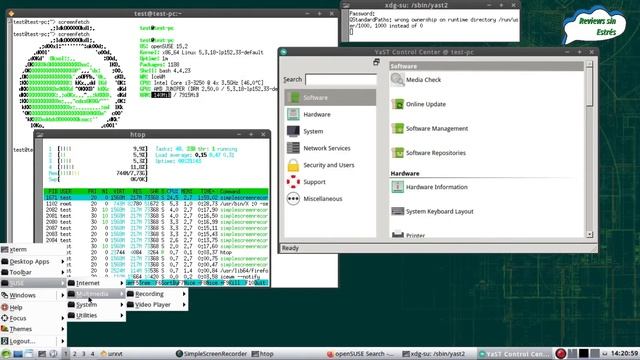Open the Recording submenu
This screenshot has width=640, height=360.
[157, 294]
